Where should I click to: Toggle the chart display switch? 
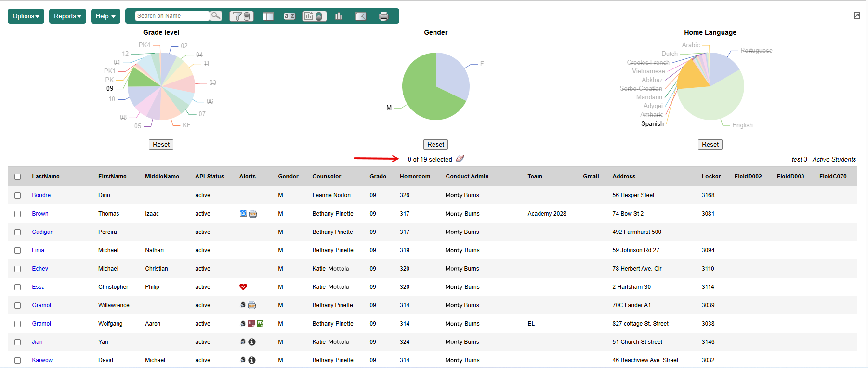pyautogui.click(x=315, y=16)
